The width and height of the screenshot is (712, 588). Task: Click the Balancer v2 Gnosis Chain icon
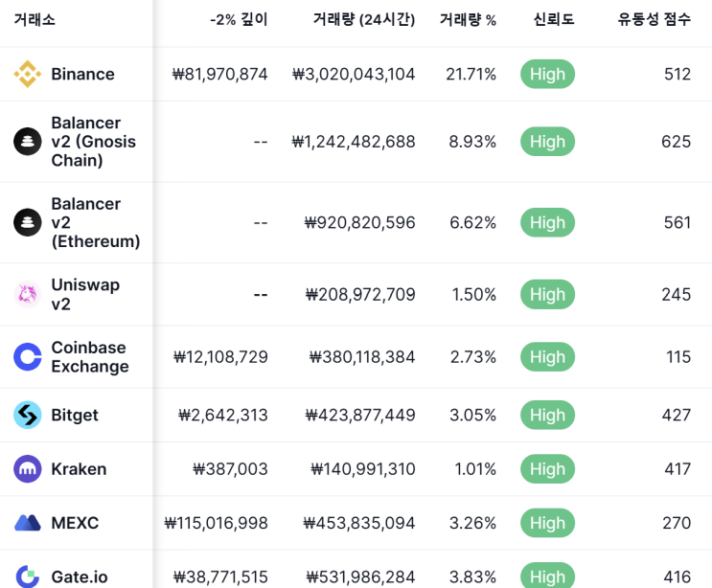pyautogui.click(x=28, y=142)
